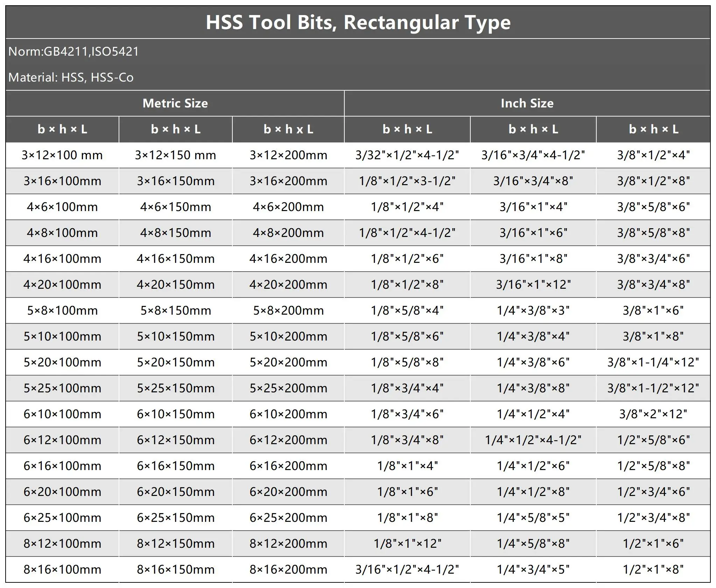Click the 3/32"×1/2"×4-1/2" cell
Image resolution: width=716 pixels, height=588 pixels.
coord(407,155)
